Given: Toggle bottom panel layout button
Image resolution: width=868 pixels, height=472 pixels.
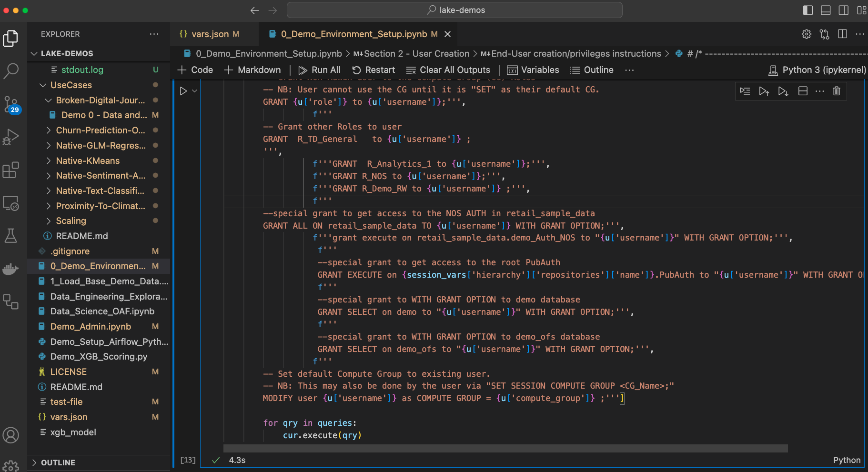Looking at the screenshot, I should point(826,10).
